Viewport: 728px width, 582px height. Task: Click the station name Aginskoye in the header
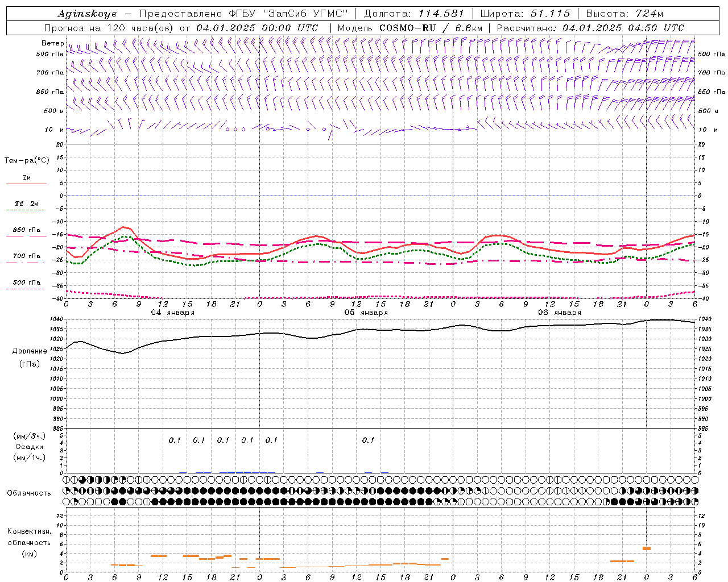coord(87,14)
